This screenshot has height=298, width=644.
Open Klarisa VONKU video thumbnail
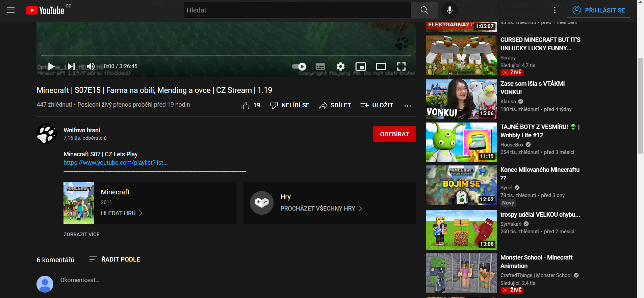pos(462,99)
